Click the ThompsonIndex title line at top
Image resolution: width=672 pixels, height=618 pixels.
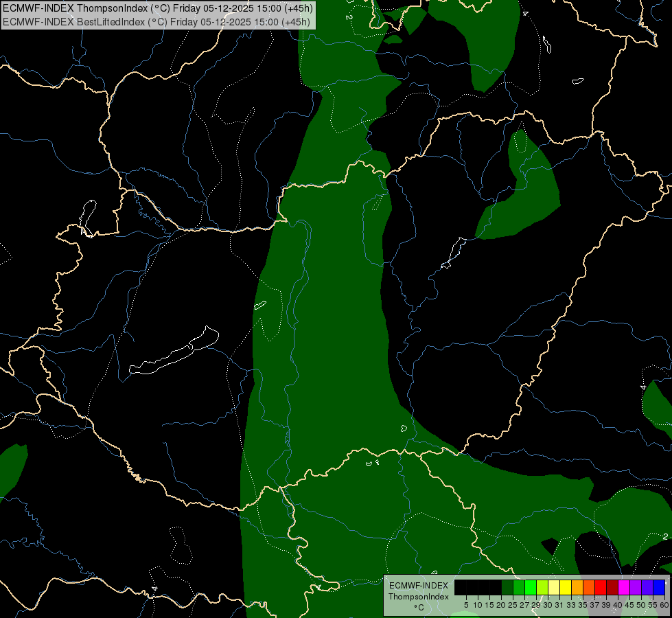(x=158, y=8)
